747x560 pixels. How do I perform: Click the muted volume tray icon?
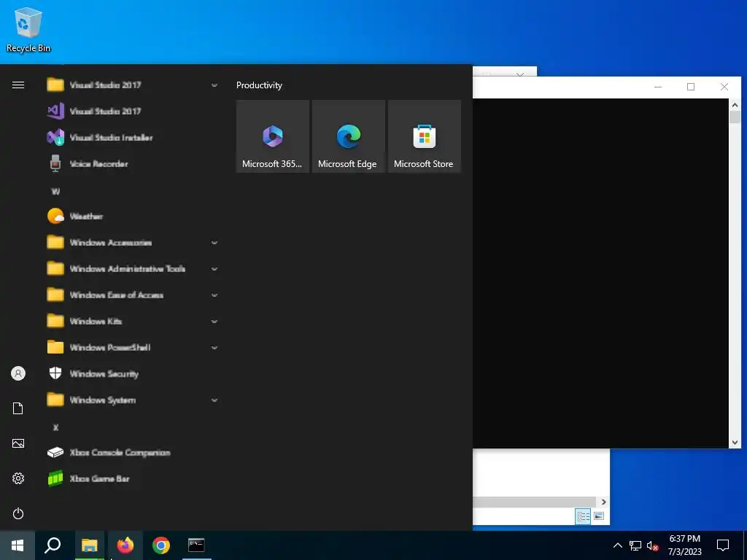(x=653, y=545)
